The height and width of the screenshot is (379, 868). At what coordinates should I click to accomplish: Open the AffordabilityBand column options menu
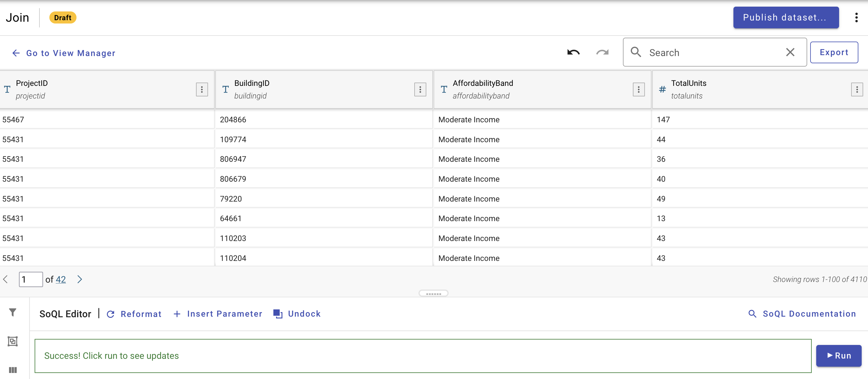(639, 89)
